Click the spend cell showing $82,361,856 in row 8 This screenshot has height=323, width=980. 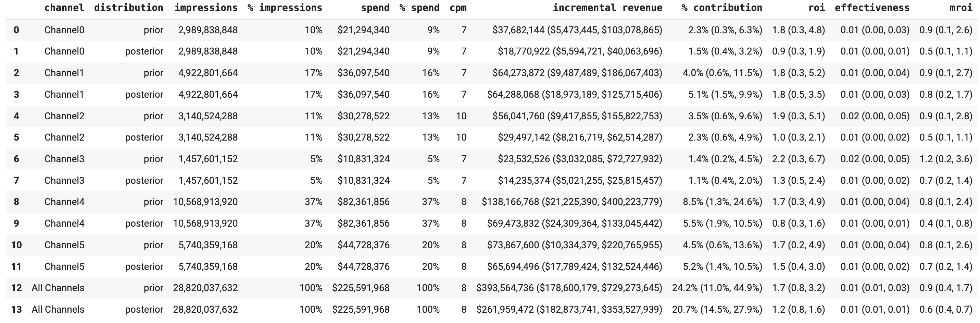[x=363, y=202]
